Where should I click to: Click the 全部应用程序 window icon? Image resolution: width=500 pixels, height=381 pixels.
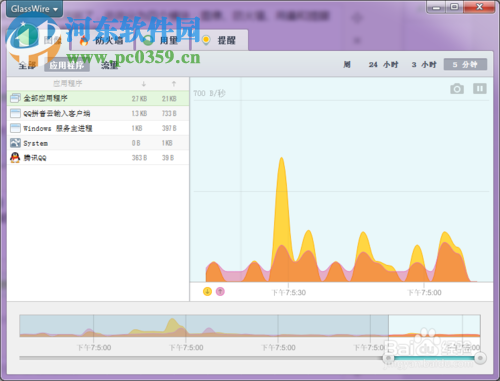coord(15,98)
